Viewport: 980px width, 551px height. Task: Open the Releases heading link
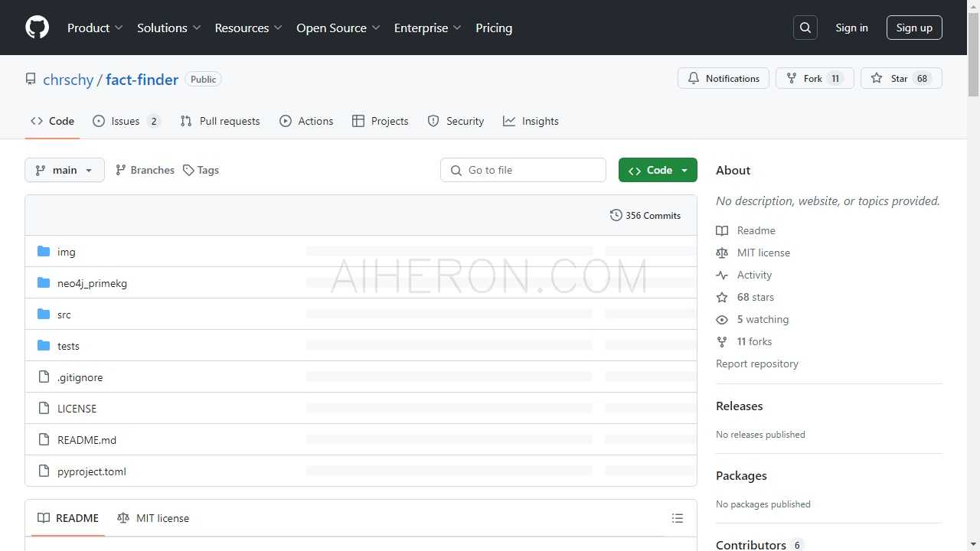(740, 406)
